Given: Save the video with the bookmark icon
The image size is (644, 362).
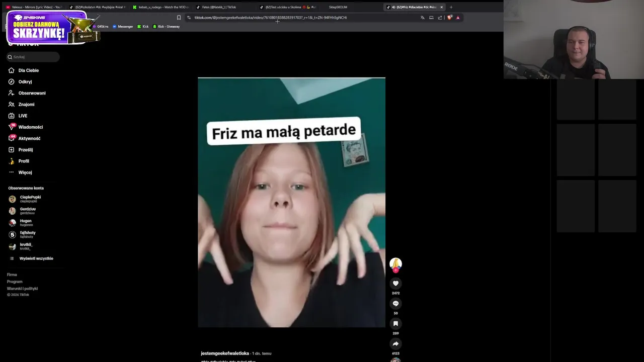Looking at the screenshot, I should coord(395,323).
